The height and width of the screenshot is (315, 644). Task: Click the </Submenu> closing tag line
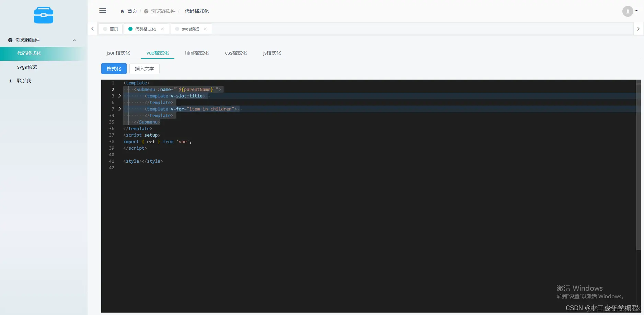tap(147, 122)
